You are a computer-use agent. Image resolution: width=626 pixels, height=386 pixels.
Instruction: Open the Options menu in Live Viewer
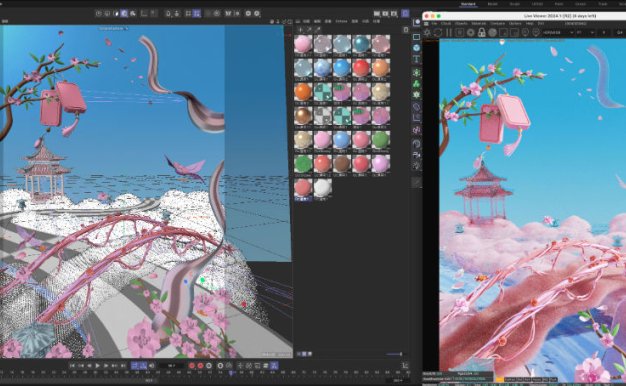point(515,24)
